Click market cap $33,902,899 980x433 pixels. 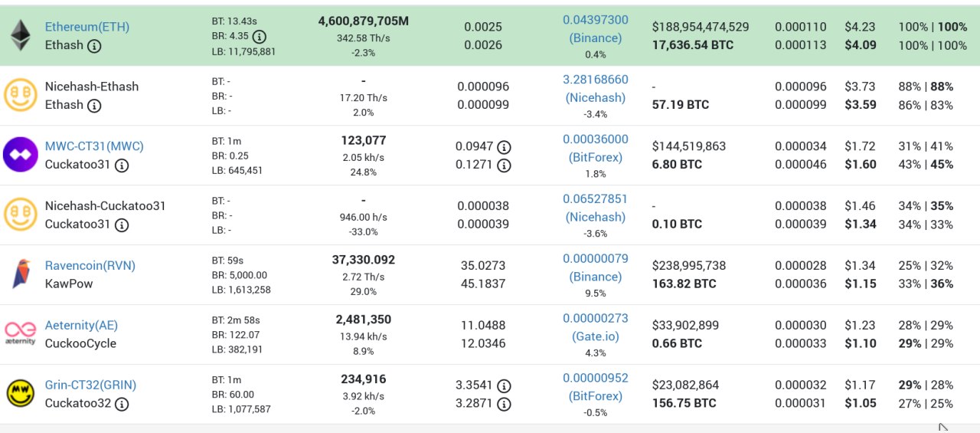tap(686, 326)
